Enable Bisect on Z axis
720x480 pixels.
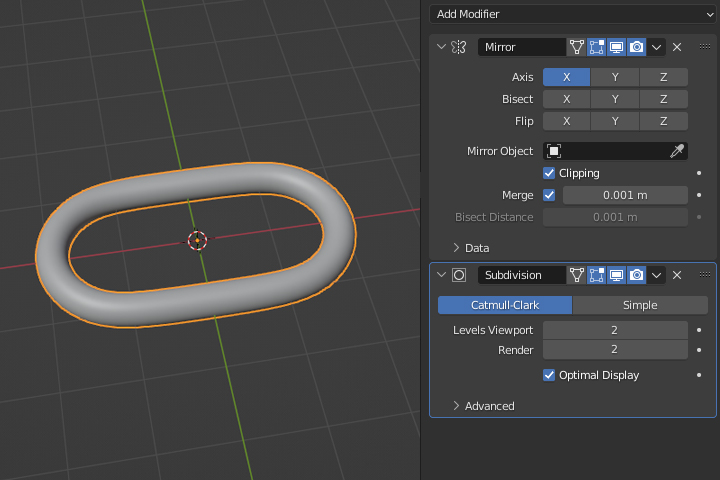[664, 99]
